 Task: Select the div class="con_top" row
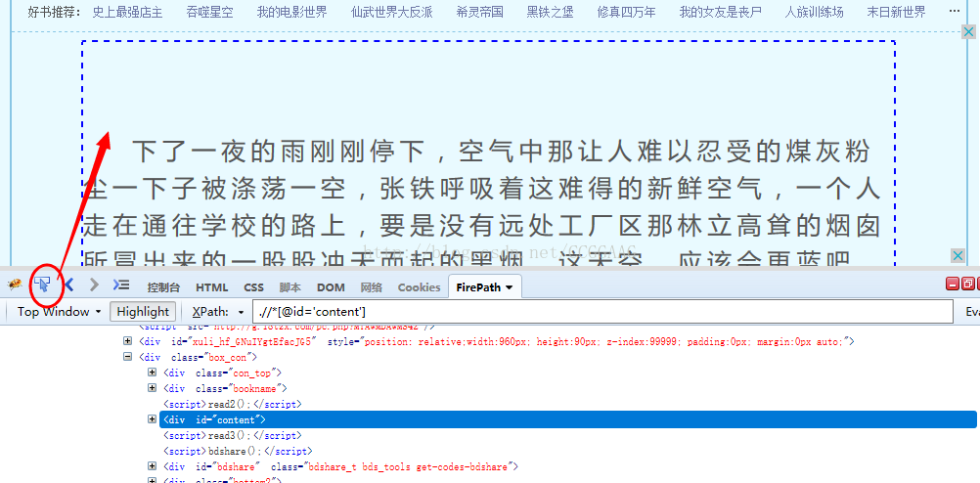[222, 373]
